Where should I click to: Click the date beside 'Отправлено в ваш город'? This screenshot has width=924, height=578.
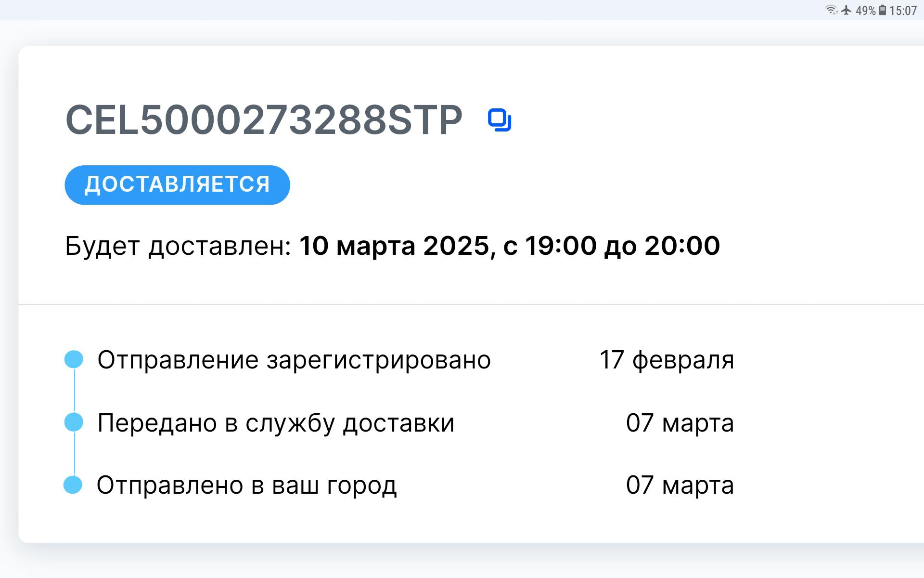(680, 485)
